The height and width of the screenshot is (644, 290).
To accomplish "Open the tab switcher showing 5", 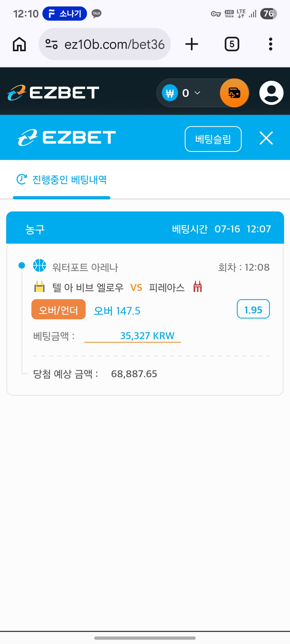I will [x=232, y=44].
